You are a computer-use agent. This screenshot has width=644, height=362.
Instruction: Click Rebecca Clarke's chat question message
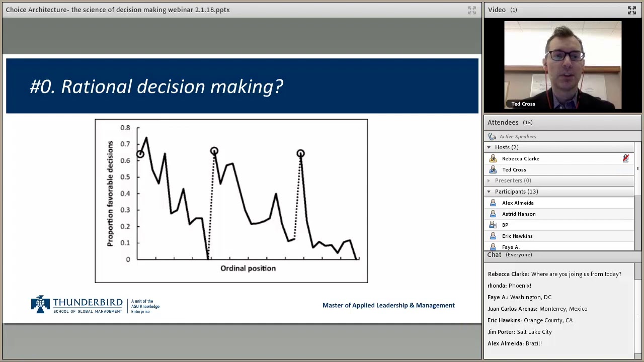tap(554, 274)
